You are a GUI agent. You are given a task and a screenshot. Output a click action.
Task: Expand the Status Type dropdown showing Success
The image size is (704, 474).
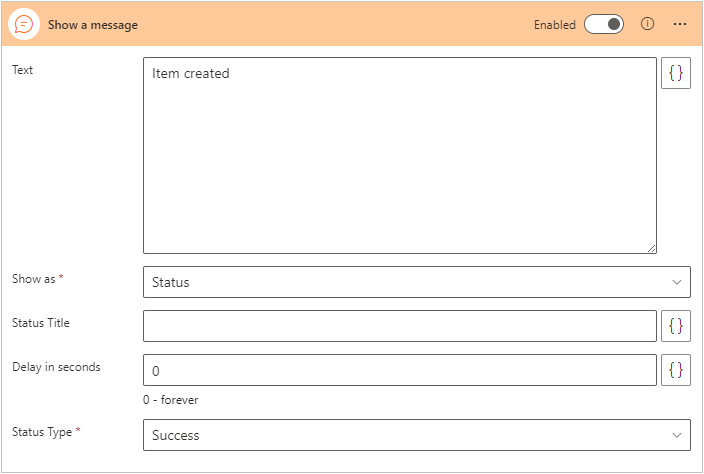(416, 435)
